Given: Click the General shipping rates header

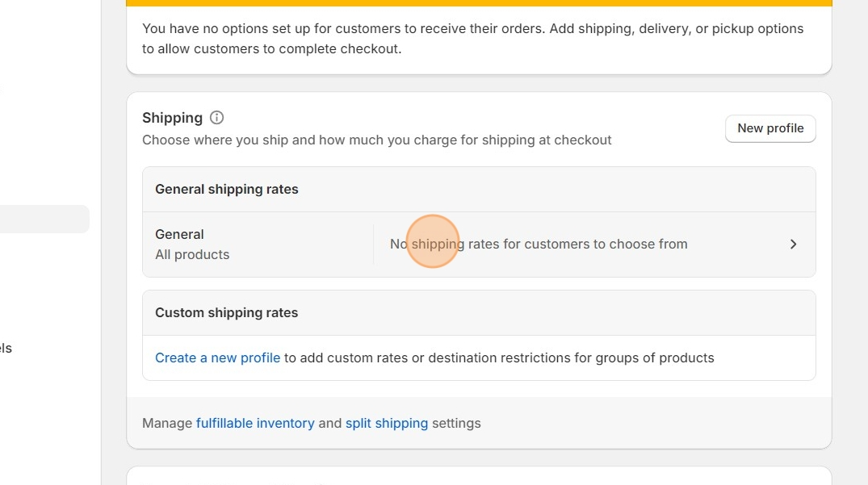Looking at the screenshot, I should click(x=227, y=190).
